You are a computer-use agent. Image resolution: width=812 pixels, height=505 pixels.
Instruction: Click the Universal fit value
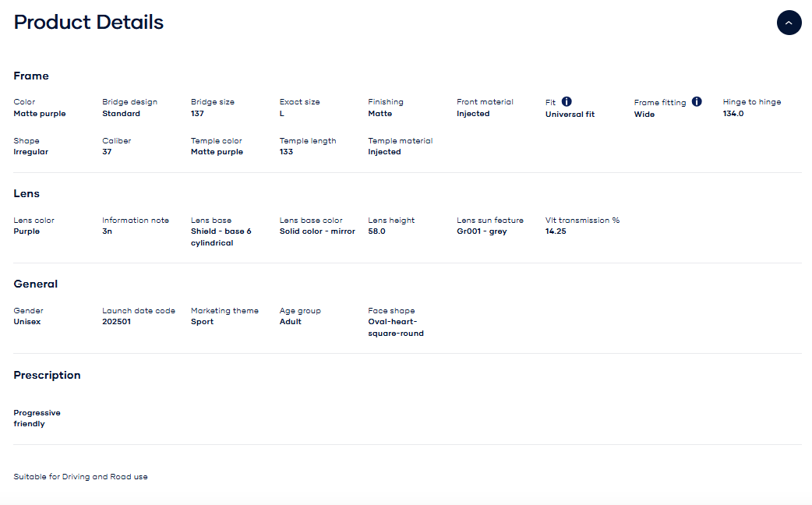(570, 115)
